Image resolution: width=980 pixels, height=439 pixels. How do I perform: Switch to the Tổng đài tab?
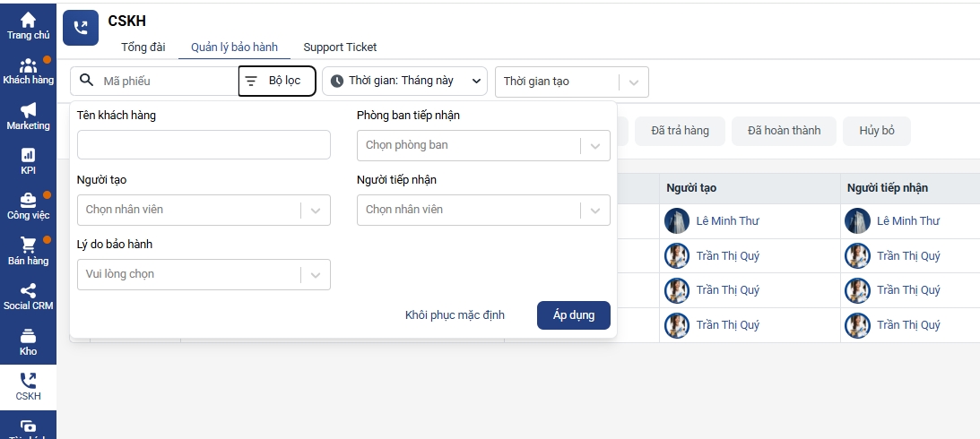coord(143,47)
